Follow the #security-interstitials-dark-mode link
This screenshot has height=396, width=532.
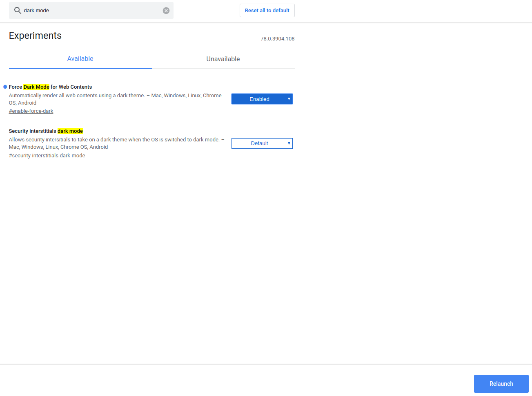click(47, 156)
